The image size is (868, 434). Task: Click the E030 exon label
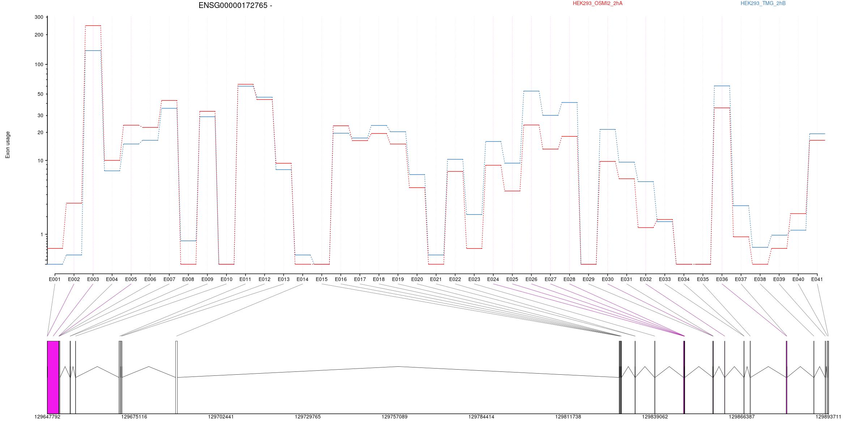pyautogui.click(x=608, y=279)
